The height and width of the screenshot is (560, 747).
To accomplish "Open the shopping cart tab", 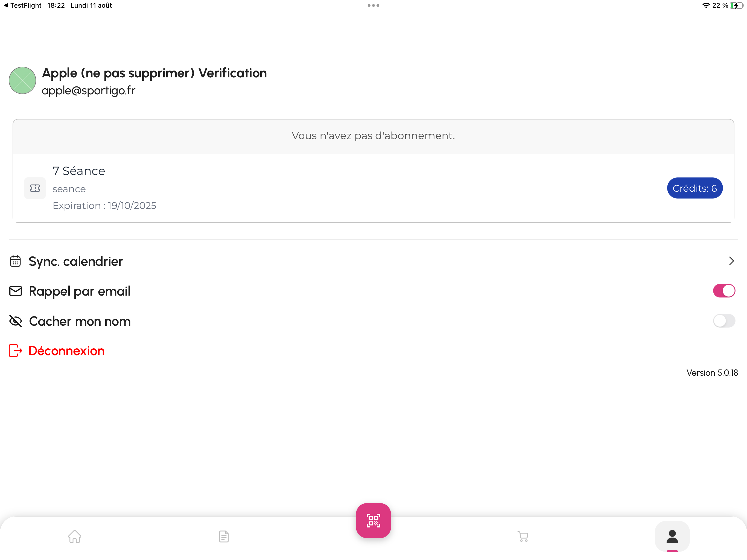I will [x=523, y=536].
